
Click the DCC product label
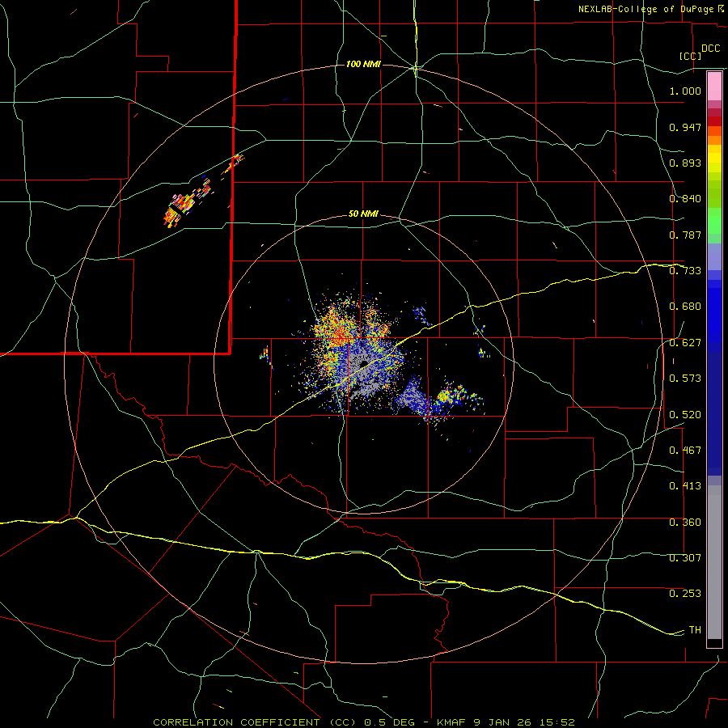(x=711, y=49)
